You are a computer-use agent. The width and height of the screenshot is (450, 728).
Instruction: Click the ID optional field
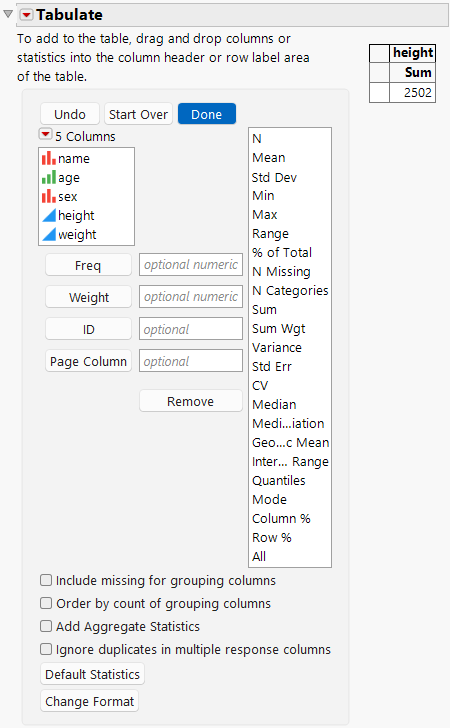click(191, 329)
